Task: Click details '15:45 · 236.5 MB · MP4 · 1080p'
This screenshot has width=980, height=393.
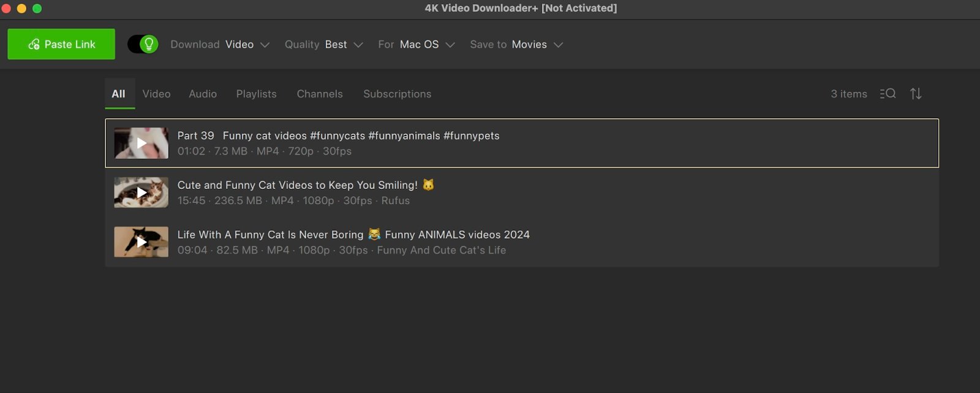Action: pyautogui.click(x=293, y=200)
